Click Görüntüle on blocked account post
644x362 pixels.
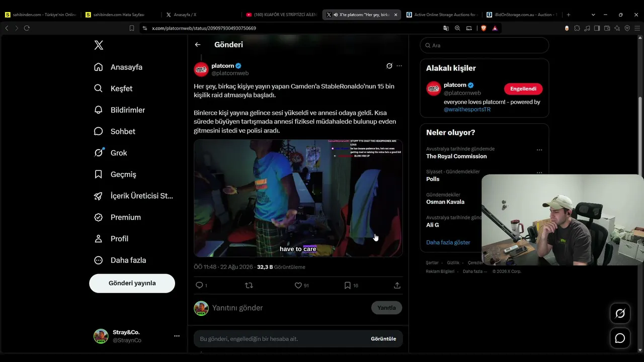(x=383, y=339)
